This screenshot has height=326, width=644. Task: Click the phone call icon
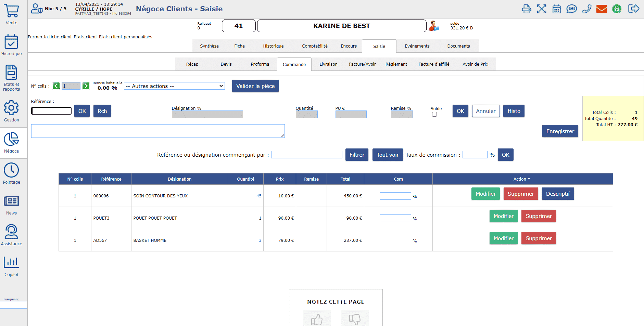pyautogui.click(x=586, y=9)
